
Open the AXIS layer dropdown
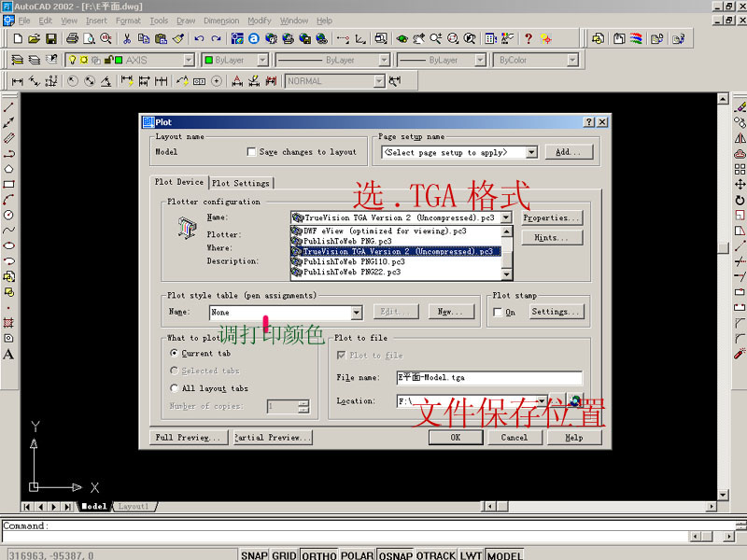point(189,60)
